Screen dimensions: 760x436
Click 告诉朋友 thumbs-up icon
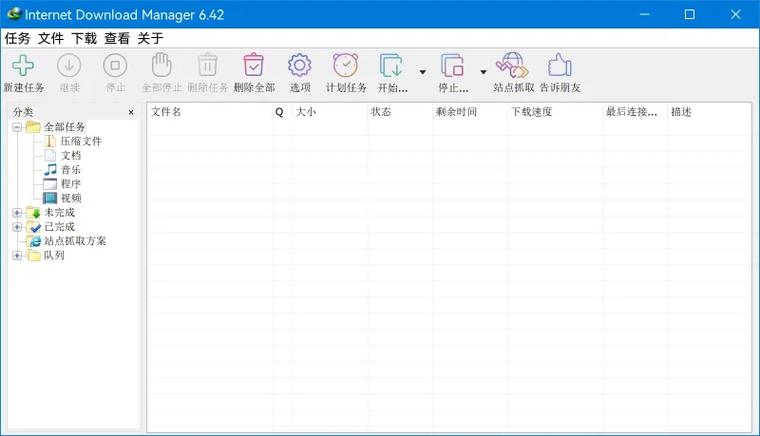559,65
